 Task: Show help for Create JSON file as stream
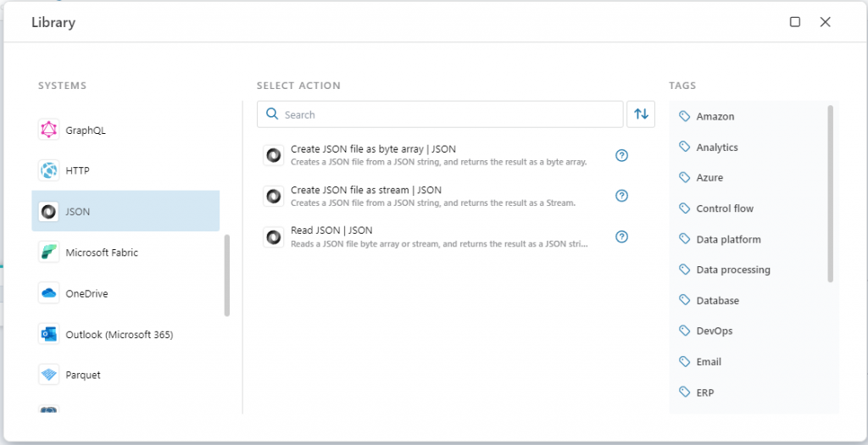click(621, 196)
